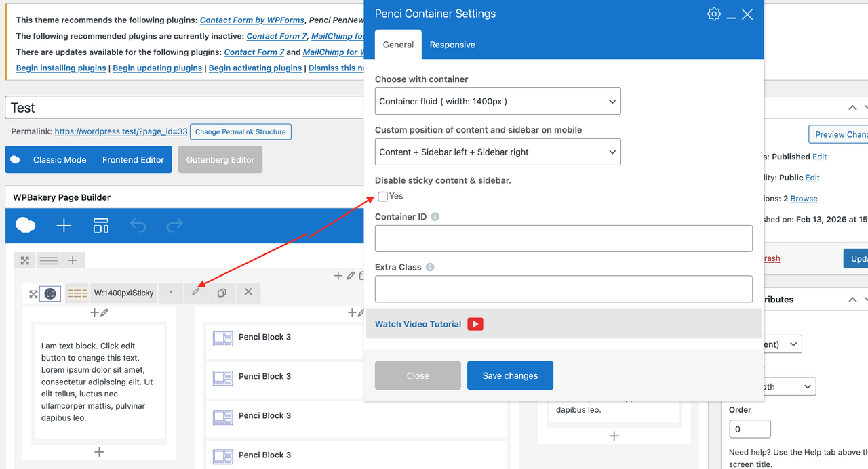The image size is (868, 469).
Task: Click Begin updating plugins link
Action: pyautogui.click(x=157, y=68)
